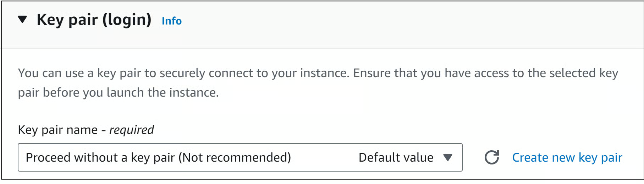Image resolution: width=644 pixels, height=184 pixels.
Task: Click the Key pair (login) heading text
Action: pos(94,20)
